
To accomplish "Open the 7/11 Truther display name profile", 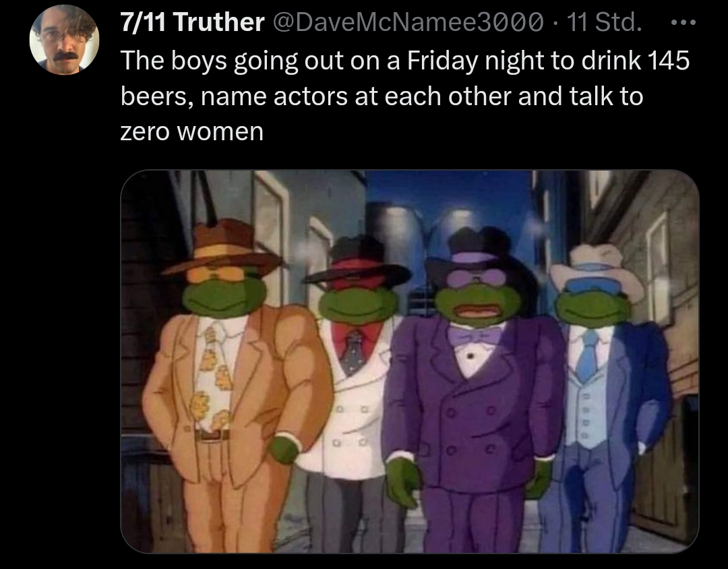I will [192, 22].
